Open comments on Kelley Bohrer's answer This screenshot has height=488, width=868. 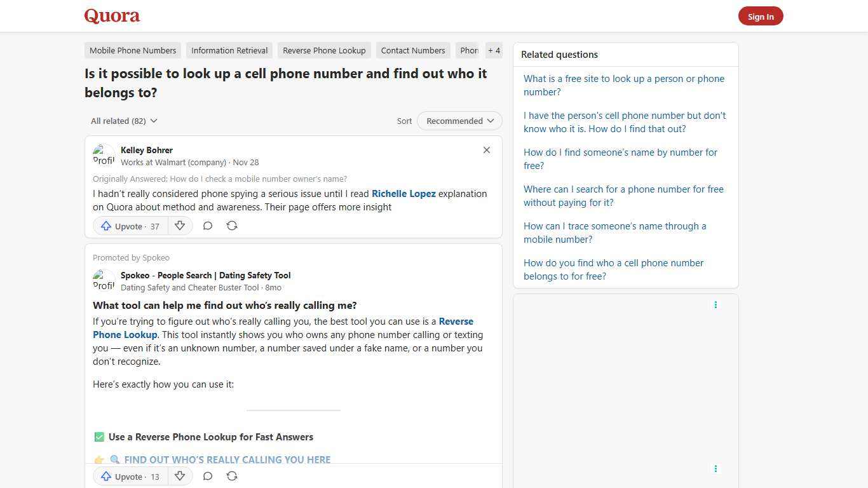[207, 226]
